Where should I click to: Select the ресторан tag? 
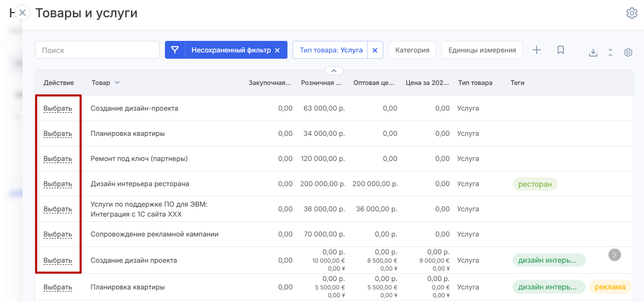coord(535,185)
